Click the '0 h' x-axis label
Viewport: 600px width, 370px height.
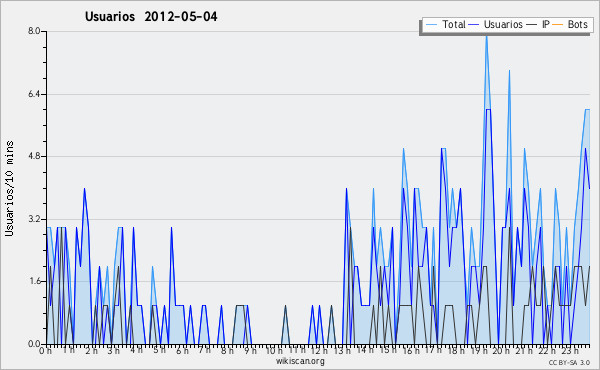[45, 351]
